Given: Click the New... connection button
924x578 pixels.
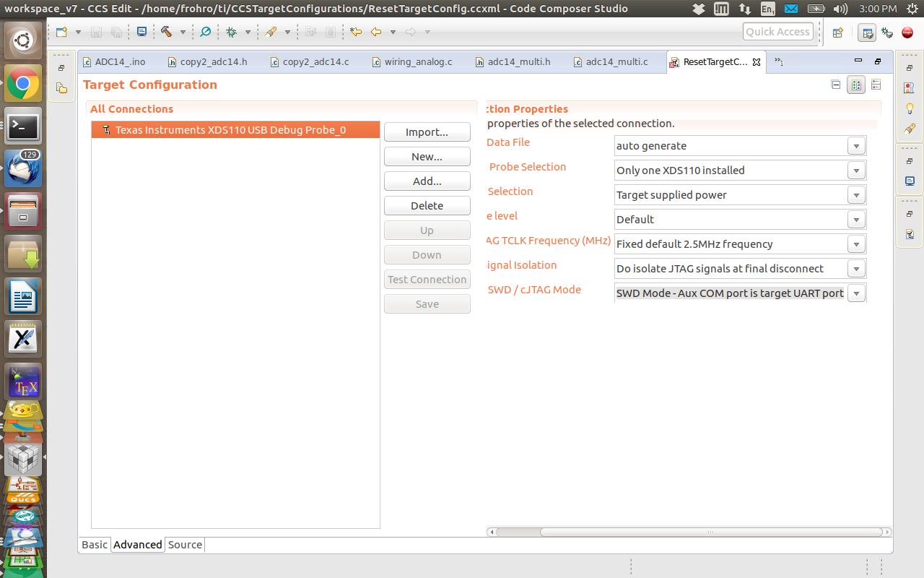Looking at the screenshot, I should 427,157.
